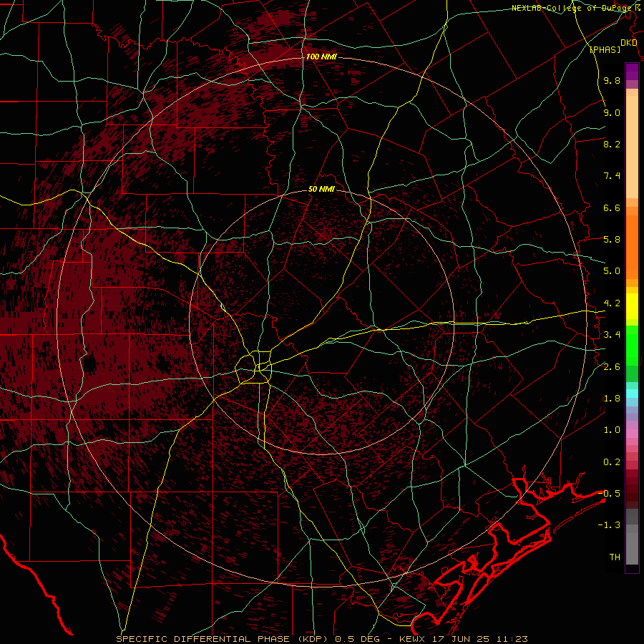Click the -0.5 value on the color scale

coord(609,494)
